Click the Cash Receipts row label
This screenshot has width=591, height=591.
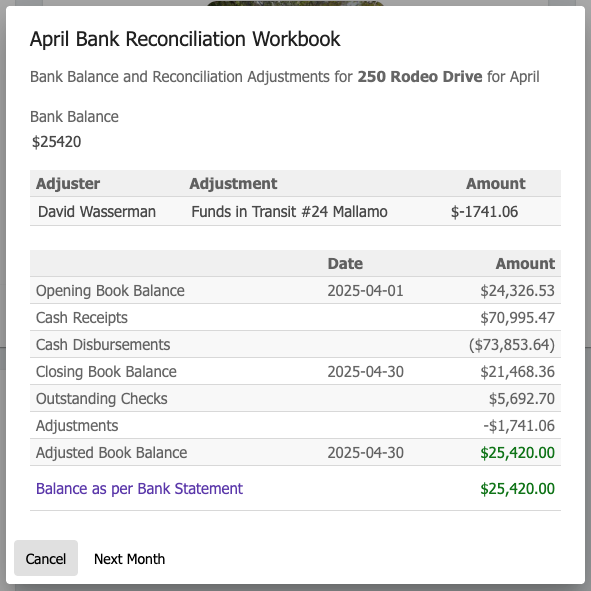(x=82, y=318)
